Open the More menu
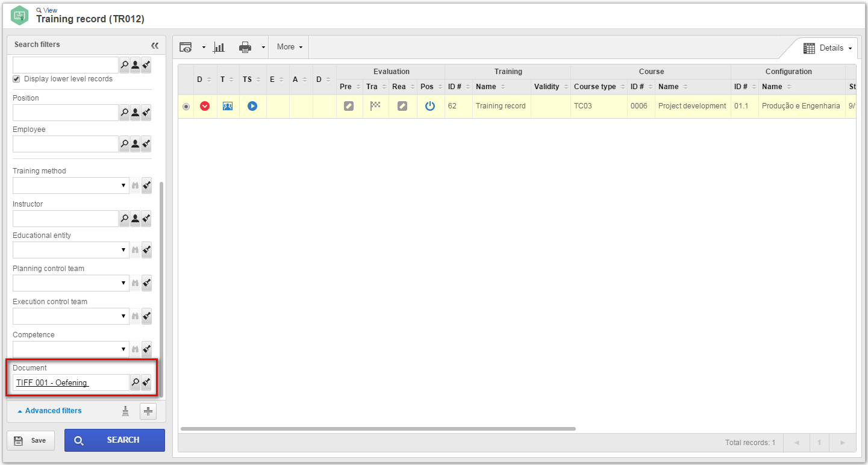This screenshot has height=465, width=868. (x=289, y=47)
